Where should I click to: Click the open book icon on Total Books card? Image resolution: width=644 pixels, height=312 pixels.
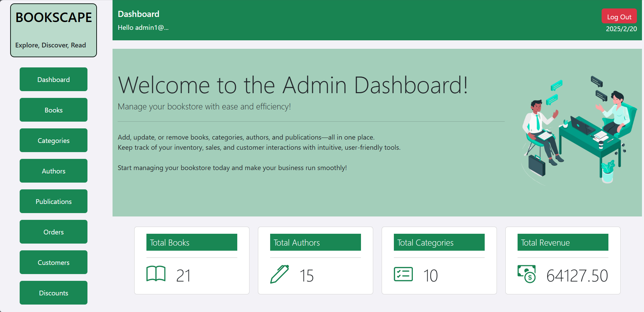[x=156, y=275]
